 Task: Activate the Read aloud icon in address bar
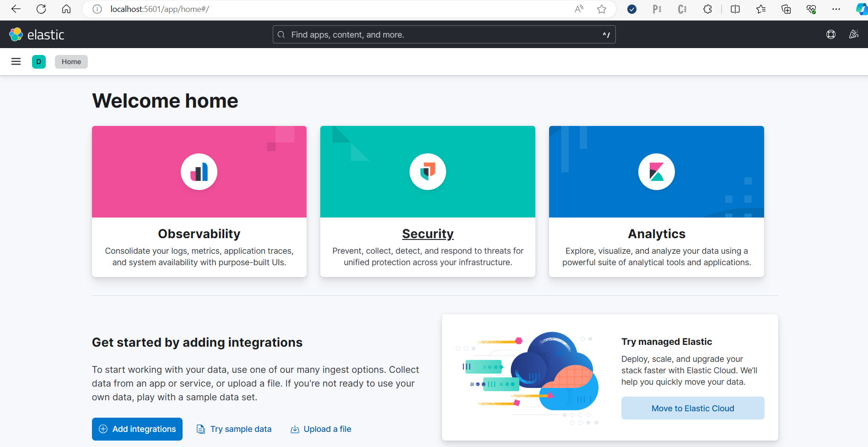click(579, 9)
